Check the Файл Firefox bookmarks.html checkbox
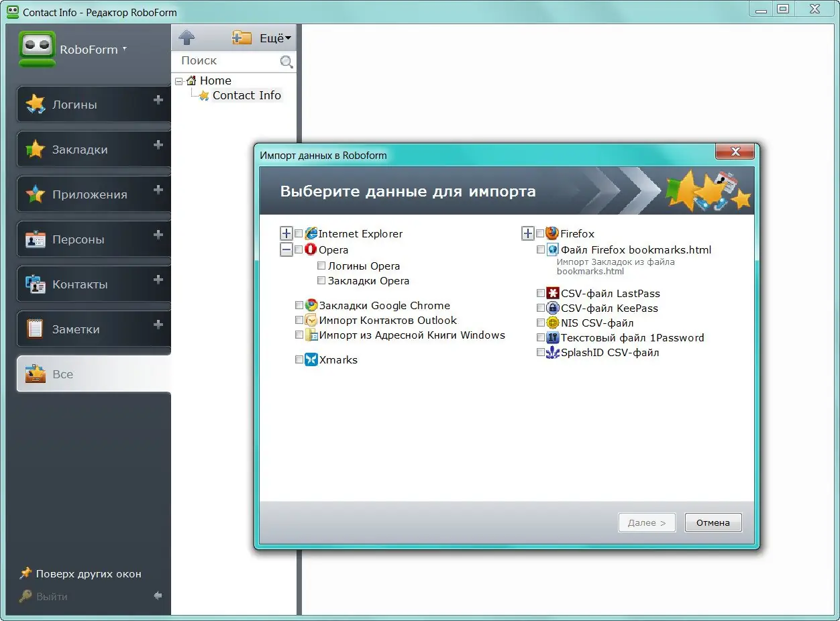 tap(541, 249)
